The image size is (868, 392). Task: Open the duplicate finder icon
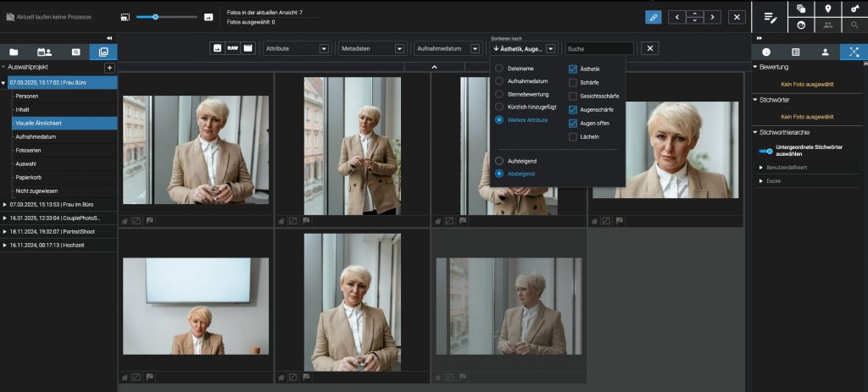[801, 8]
